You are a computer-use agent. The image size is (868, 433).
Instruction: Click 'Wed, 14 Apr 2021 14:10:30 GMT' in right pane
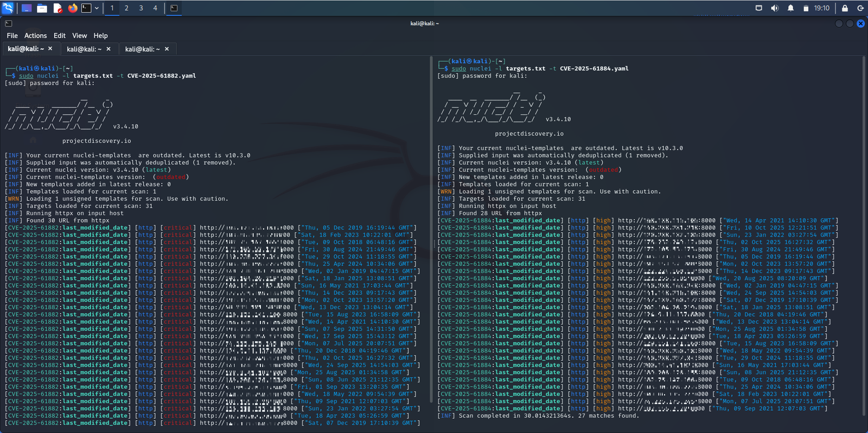click(x=780, y=221)
